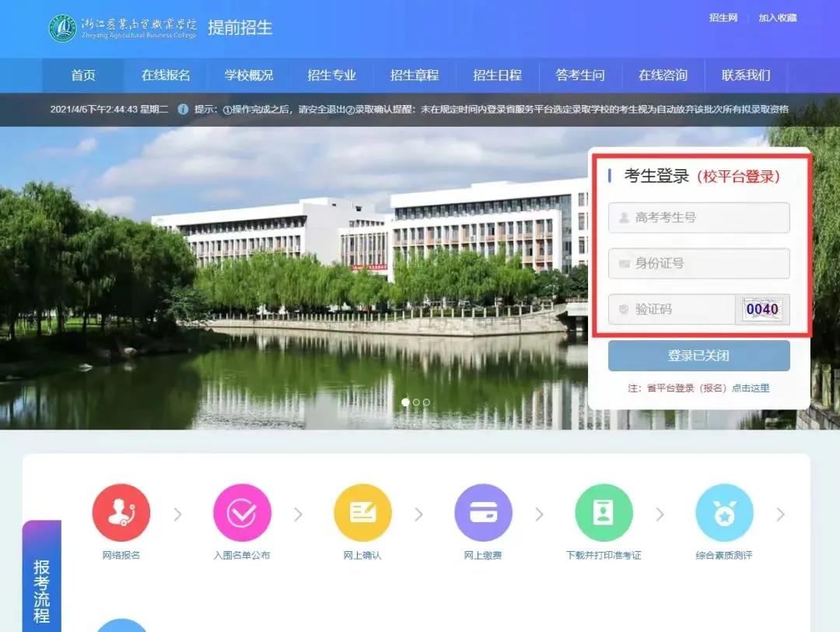Click the arrow after 综合素质测评
Screen dimensions: 840x632
coord(781,514)
